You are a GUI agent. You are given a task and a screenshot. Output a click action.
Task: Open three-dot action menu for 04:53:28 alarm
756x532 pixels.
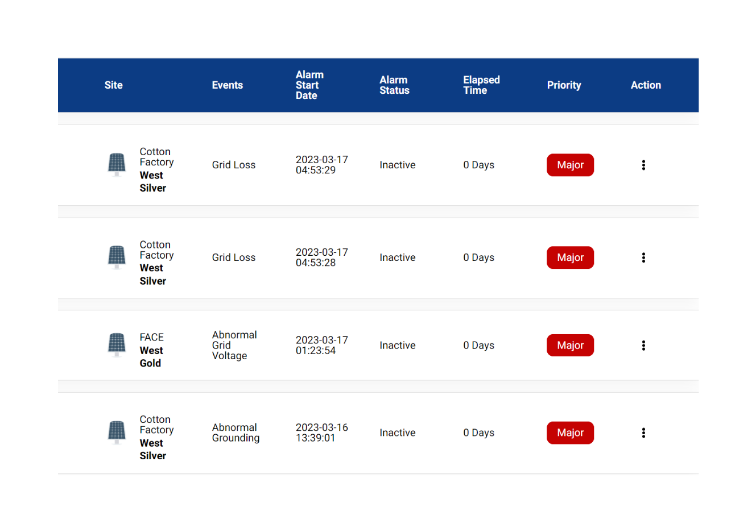(x=643, y=257)
